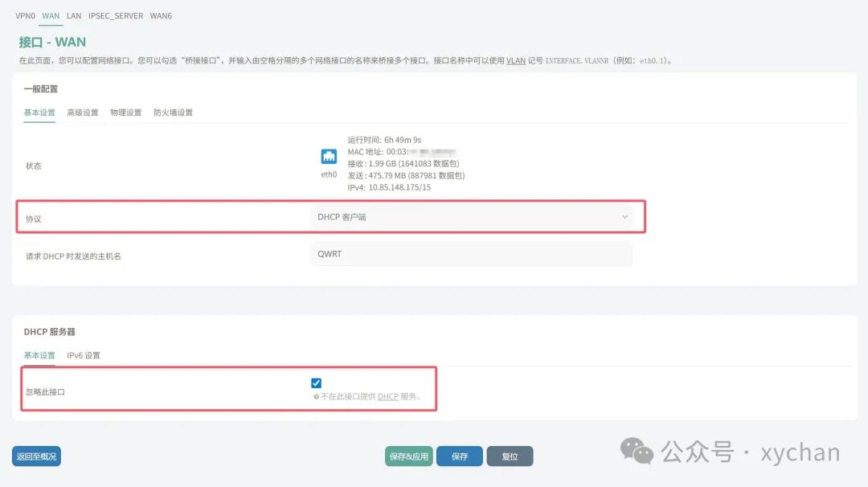This screenshot has width=868, height=487.
Task: Click the WeChat logo in watermark
Action: coord(637,451)
